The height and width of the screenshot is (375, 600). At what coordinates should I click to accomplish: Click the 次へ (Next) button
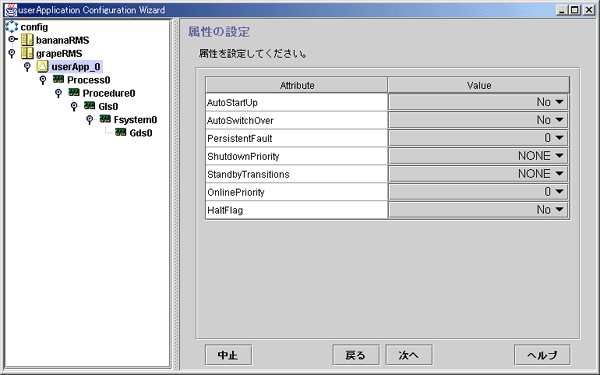(x=409, y=355)
